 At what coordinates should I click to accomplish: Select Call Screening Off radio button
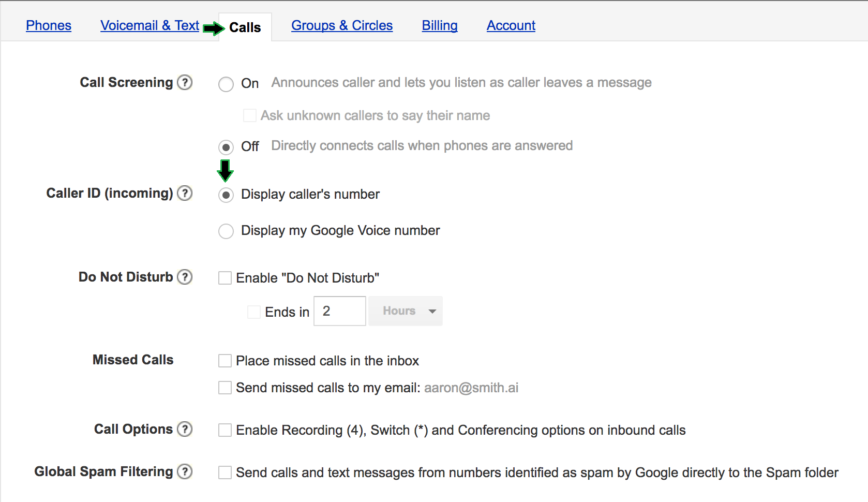pyautogui.click(x=226, y=147)
